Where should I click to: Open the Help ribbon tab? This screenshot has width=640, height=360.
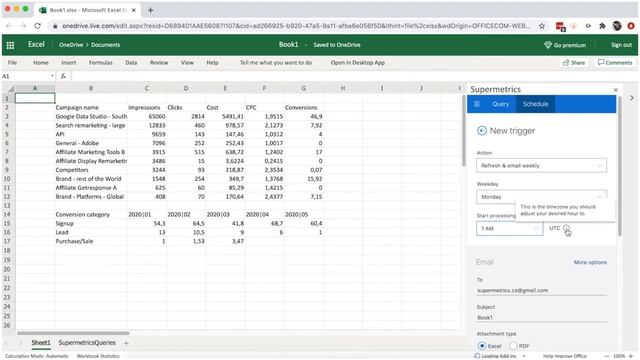click(212, 63)
